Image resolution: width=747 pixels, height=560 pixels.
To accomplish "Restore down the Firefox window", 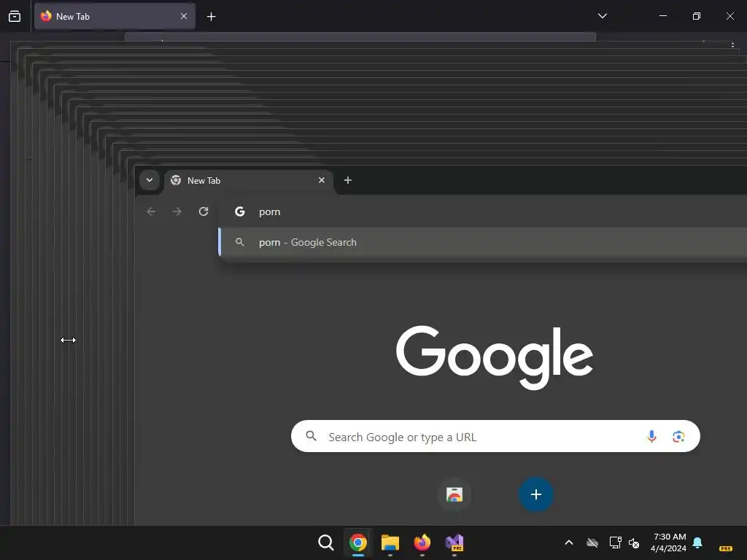I will (696, 16).
